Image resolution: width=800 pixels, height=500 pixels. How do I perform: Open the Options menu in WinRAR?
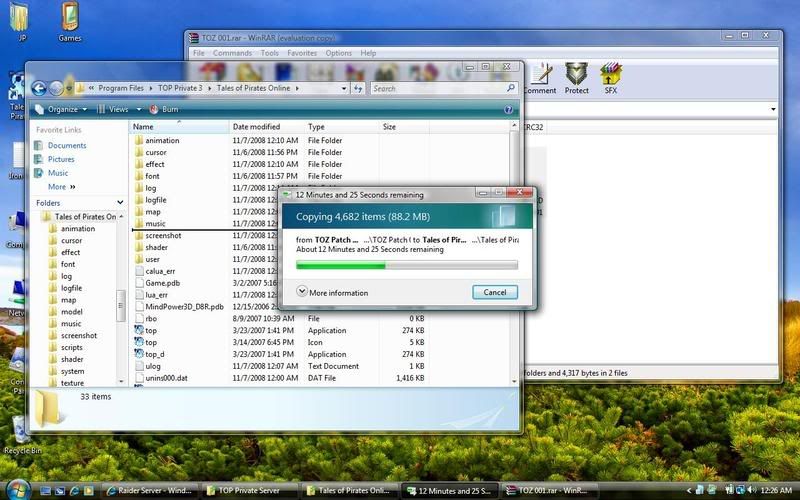point(338,53)
